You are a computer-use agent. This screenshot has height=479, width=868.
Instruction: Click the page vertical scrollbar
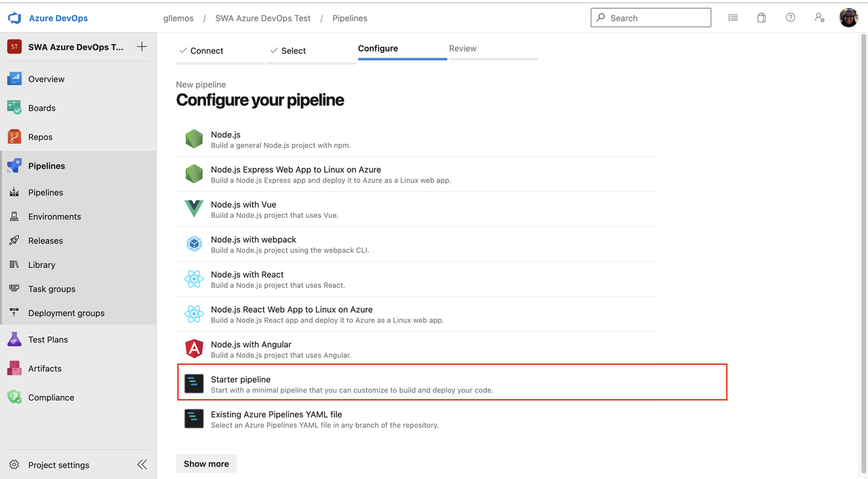point(864,254)
